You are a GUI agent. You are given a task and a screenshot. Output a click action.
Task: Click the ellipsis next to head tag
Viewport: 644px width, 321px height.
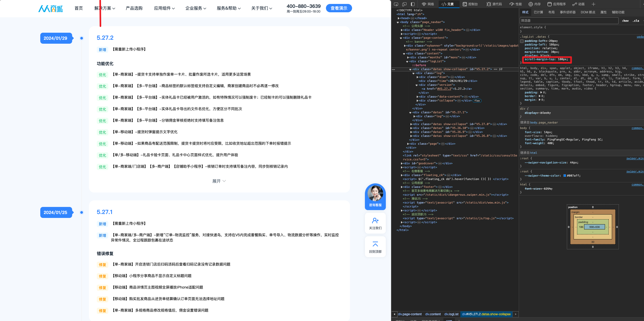413,18
